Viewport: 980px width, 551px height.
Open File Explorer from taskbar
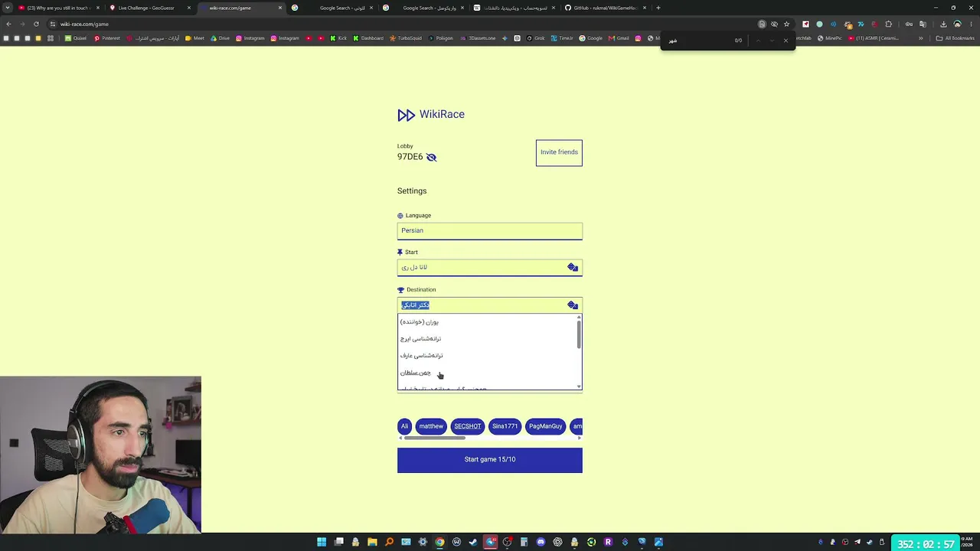point(372,542)
